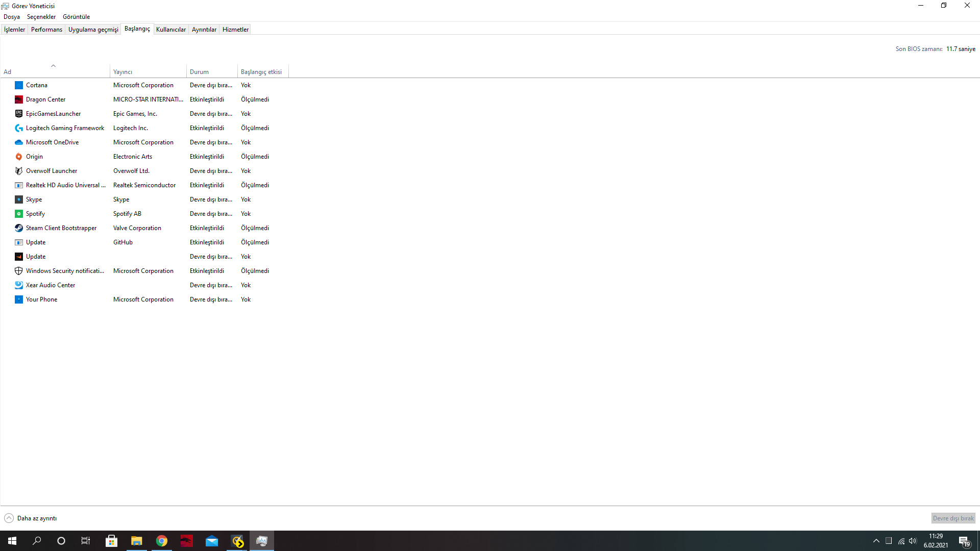
Task: Click the Your Phone icon
Action: (19, 299)
